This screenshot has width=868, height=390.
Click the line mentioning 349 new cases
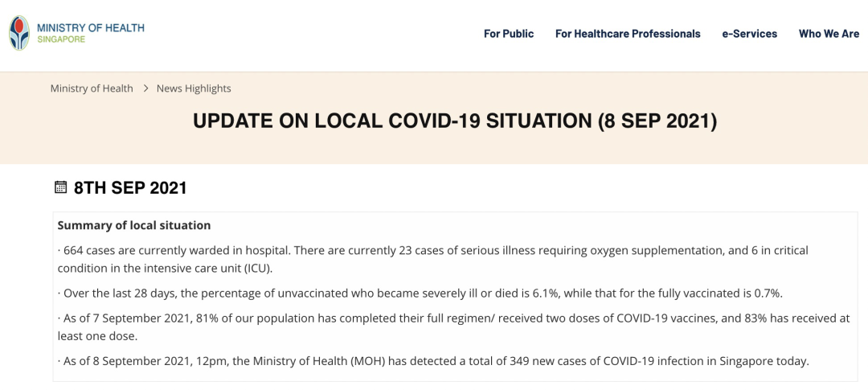pyautogui.click(x=433, y=362)
